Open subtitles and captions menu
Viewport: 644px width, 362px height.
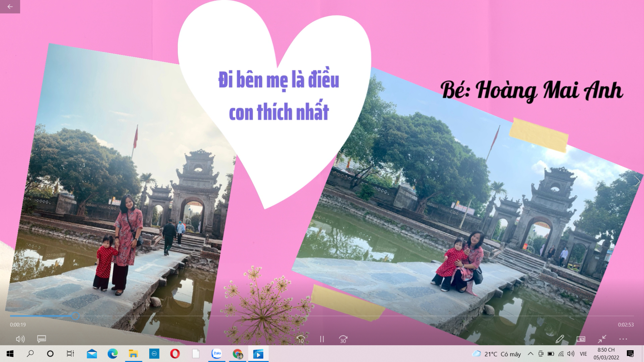point(42,339)
